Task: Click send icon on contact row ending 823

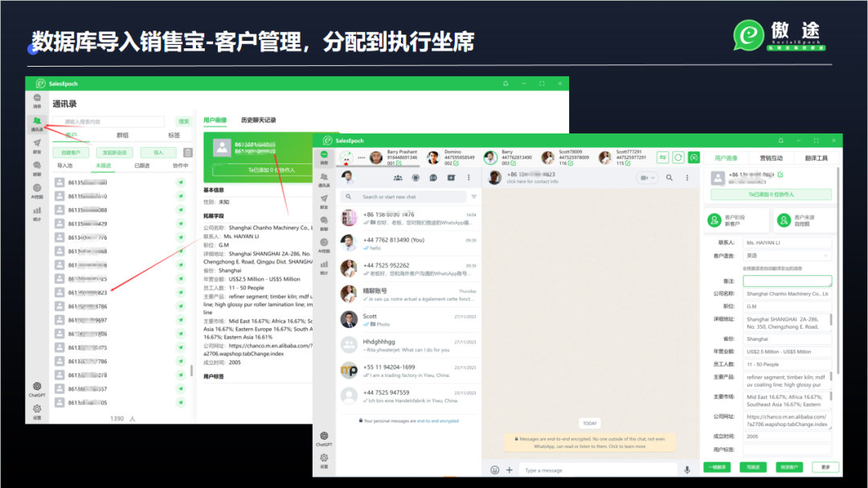Action: point(181,293)
